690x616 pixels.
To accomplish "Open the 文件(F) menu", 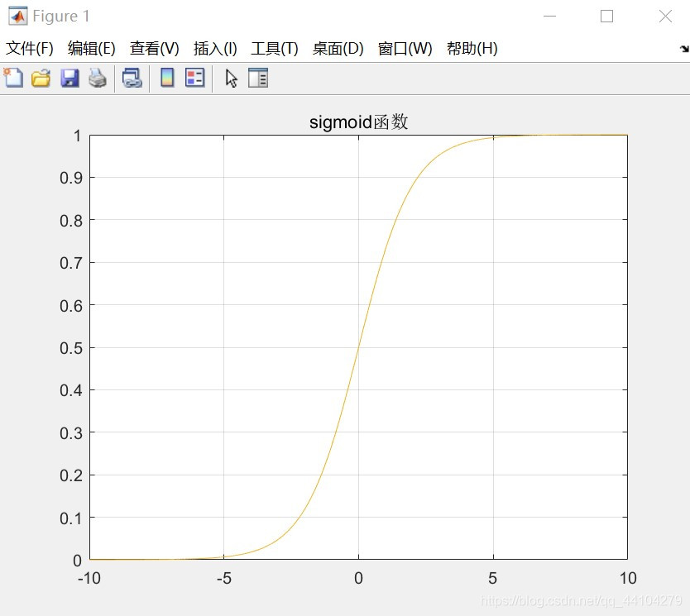I will pyautogui.click(x=30, y=49).
